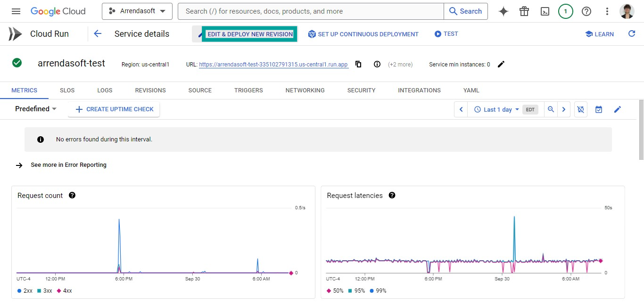Open the Last 1 day time range dropdown
Viewport: 644px width, 304px height.
[496, 109]
